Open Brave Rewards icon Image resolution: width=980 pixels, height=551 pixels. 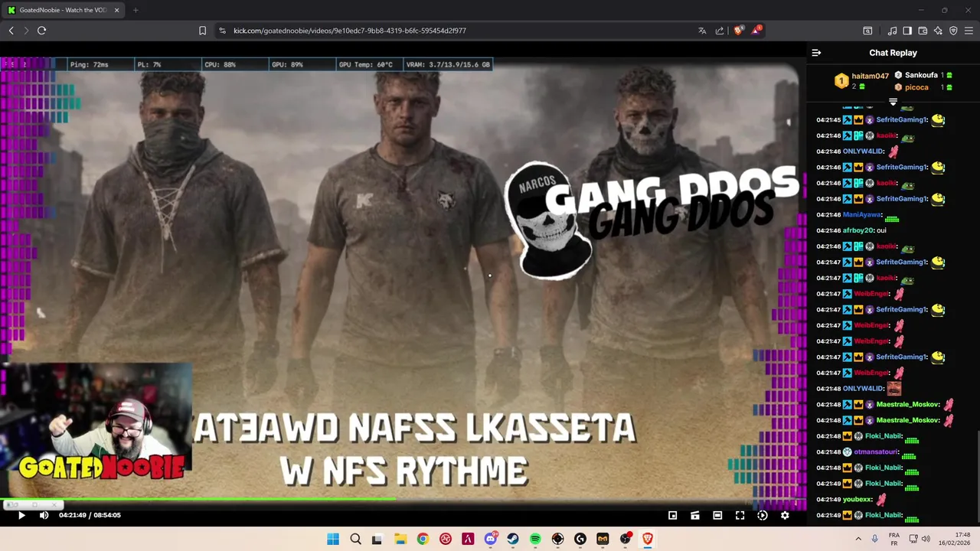[756, 31]
